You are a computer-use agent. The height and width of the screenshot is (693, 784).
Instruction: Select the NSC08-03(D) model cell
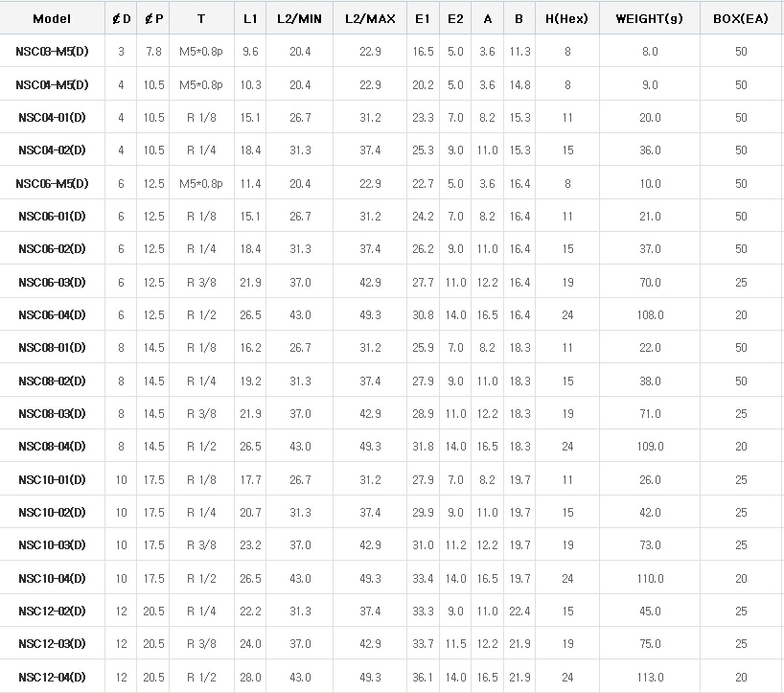[52, 413]
